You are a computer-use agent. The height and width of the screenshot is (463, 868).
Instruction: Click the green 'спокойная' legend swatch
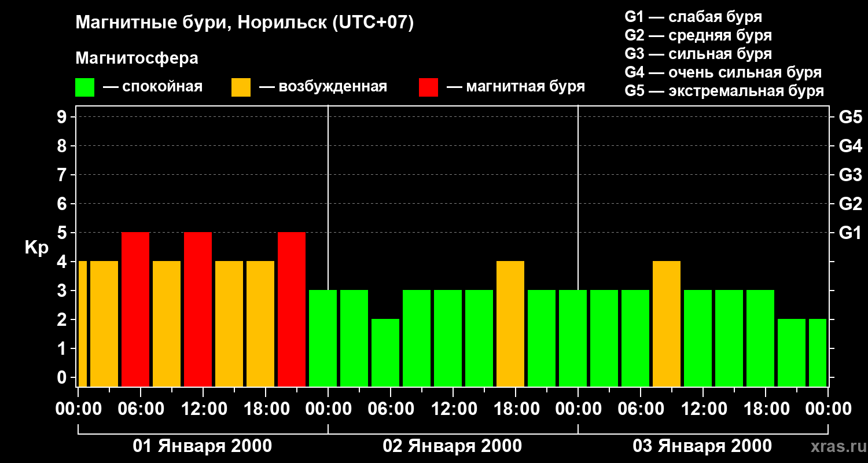[84, 87]
